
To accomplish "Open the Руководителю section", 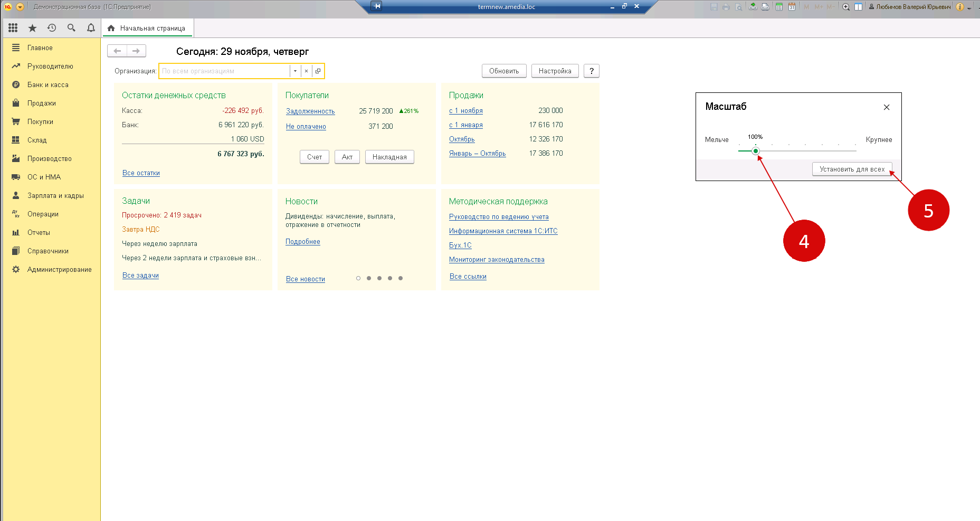I will click(x=51, y=66).
